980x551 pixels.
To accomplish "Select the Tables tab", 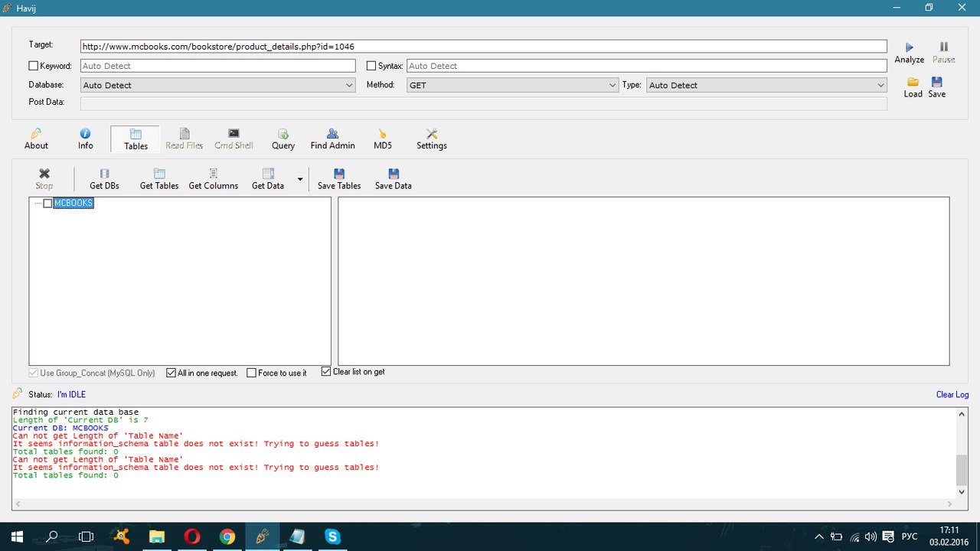I will (x=136, y=139).
